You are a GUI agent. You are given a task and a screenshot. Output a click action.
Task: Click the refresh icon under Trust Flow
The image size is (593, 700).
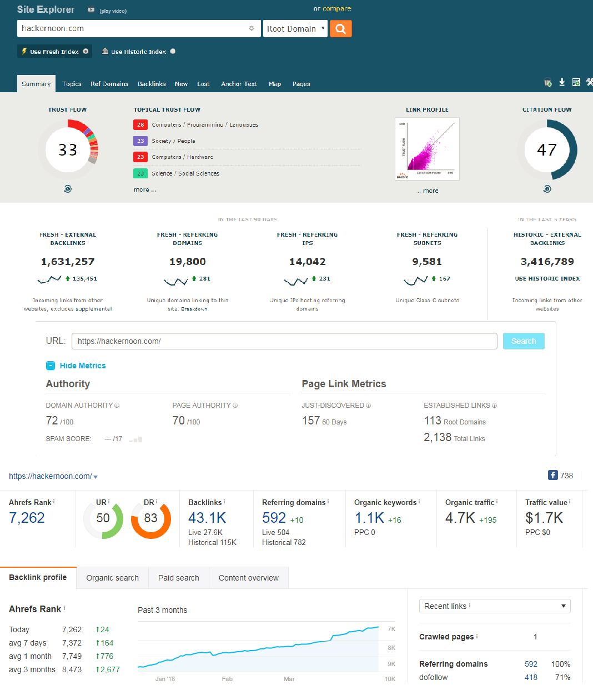(x=68, y=189)
